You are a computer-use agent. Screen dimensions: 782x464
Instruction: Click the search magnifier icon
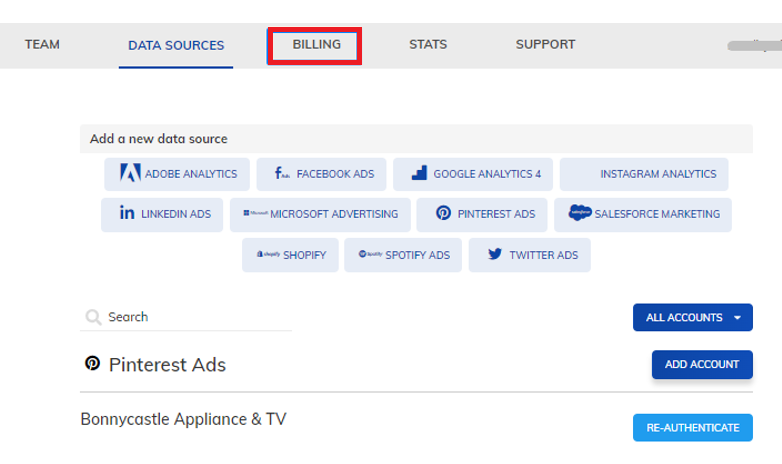click(x=93, y=317)
